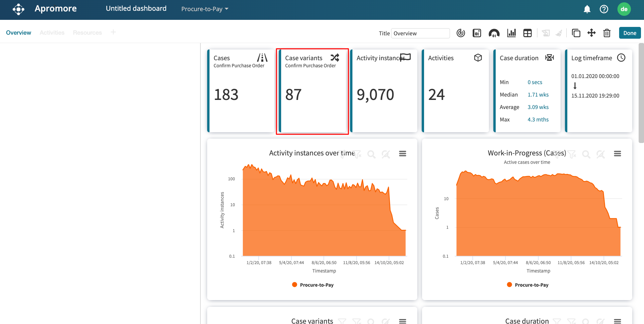Open Work-in-Progress chart hamburger menu
The image size is (644, 324).
[x=617, y=154]
